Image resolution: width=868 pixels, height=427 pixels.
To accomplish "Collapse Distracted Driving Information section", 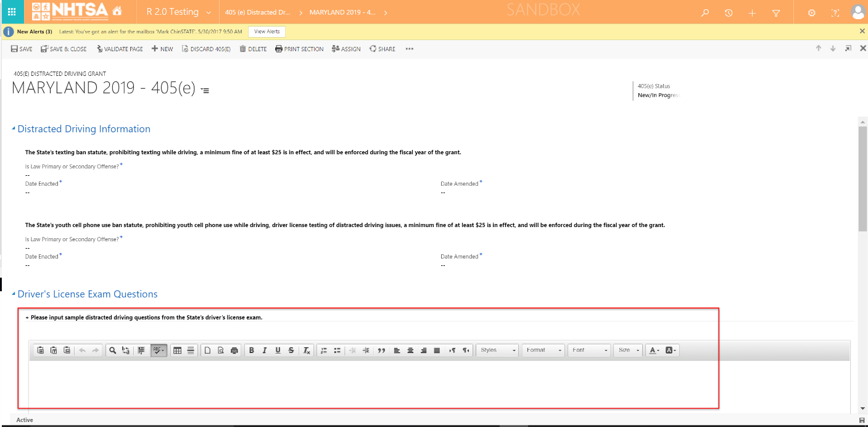I will [14, 129].
